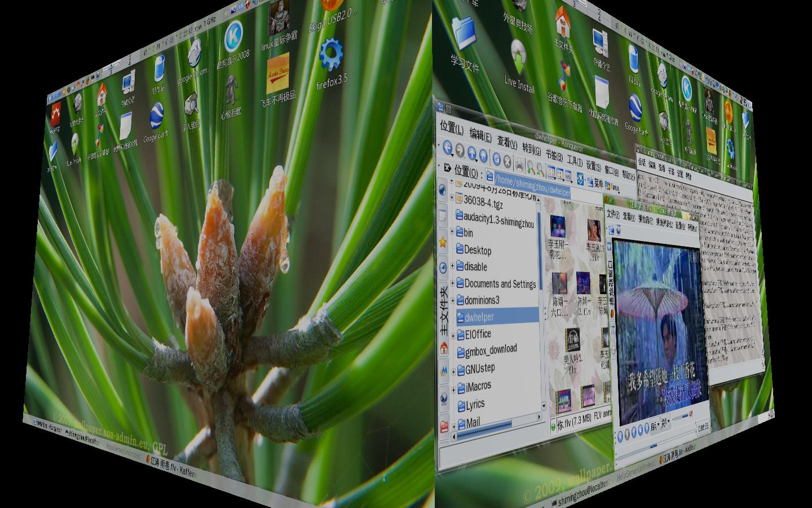
Task: Click the Konqueror Forward arrow button
Action: click(x=460, y=150)
